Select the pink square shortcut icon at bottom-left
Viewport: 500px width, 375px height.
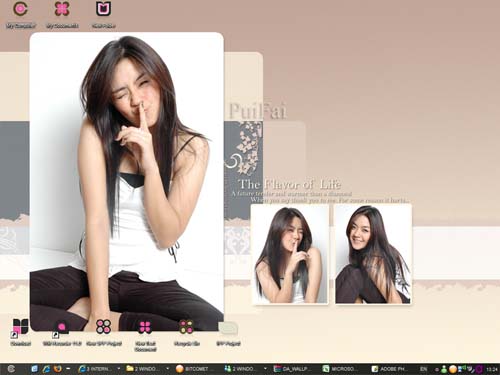pos(21,327)
